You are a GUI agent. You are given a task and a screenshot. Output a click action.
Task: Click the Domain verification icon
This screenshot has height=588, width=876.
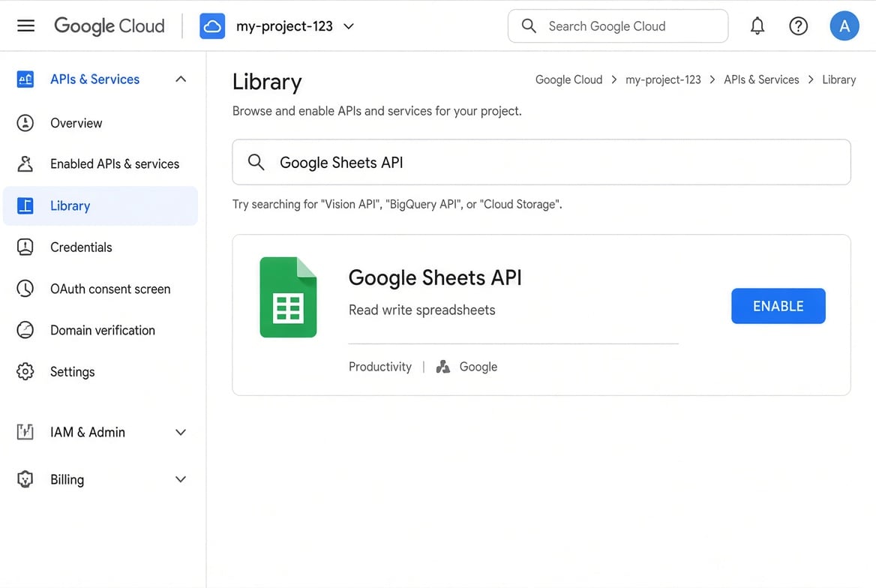tap(25, 330)
